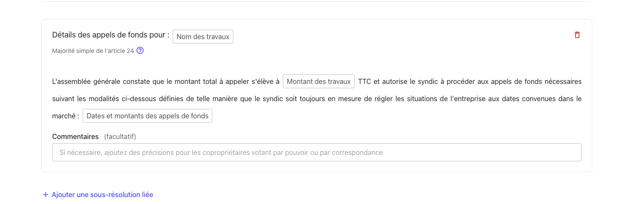Click the 'Commentaires' field label
The width and height of the screenshot is (644, 204).
75,136
